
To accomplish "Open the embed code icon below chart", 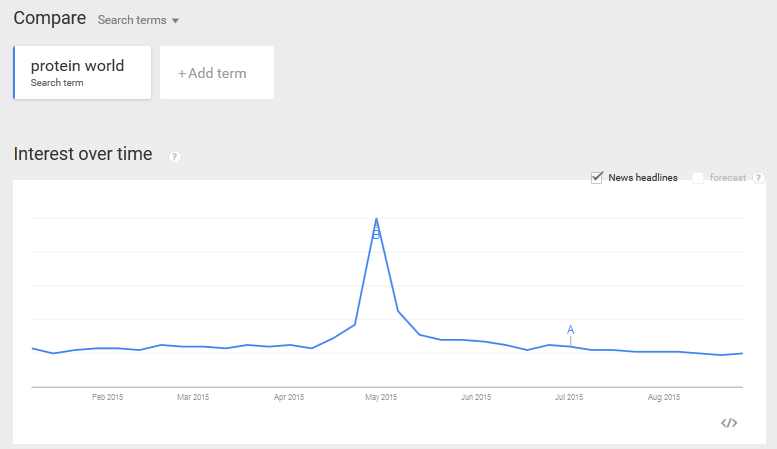I will click(x=729, y=423).
